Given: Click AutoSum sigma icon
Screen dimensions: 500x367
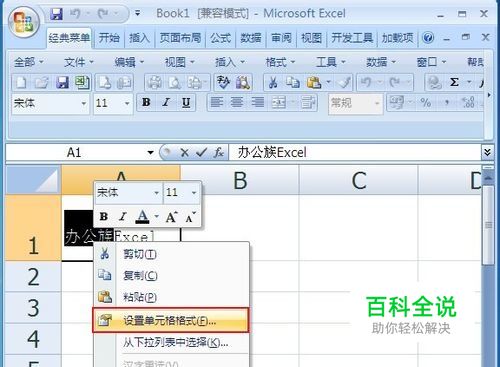Looking at the screenshot, I should [454, 82].
